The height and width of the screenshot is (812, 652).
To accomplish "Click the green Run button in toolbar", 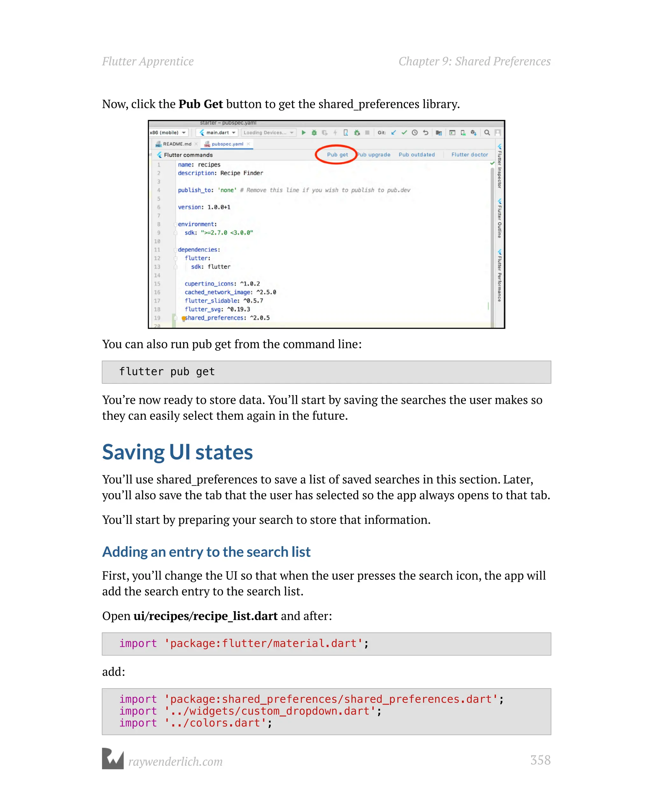I will point(303,133).
